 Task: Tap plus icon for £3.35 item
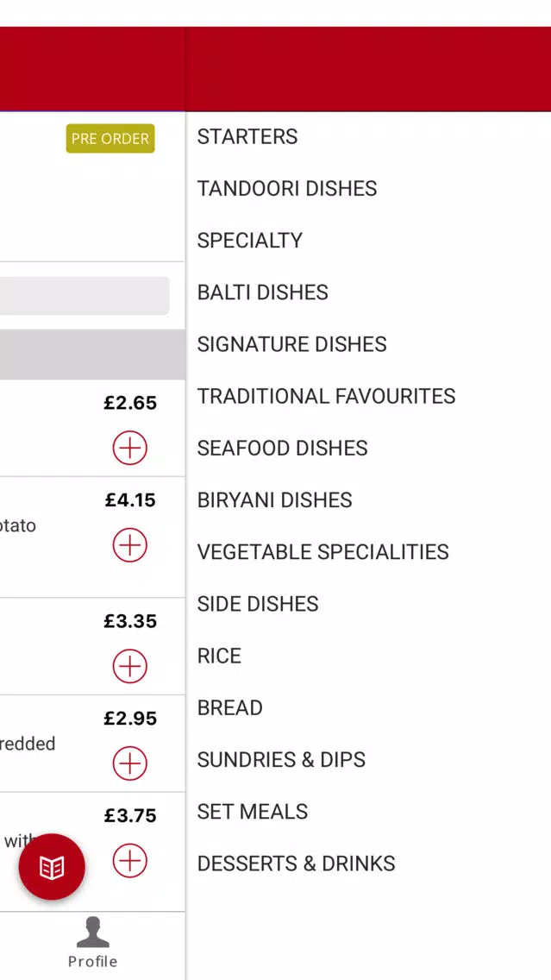pos(130,666)
